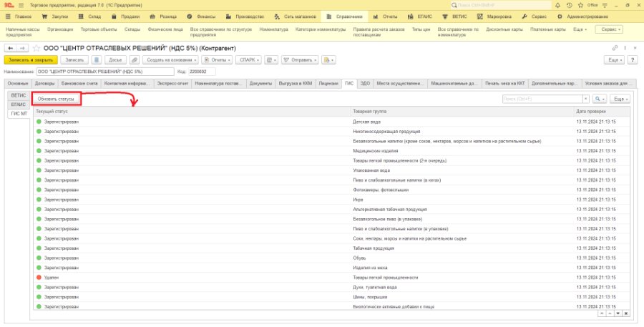Click the Код field 2200002
644x327 pixels.
click(x=202, y=72)
